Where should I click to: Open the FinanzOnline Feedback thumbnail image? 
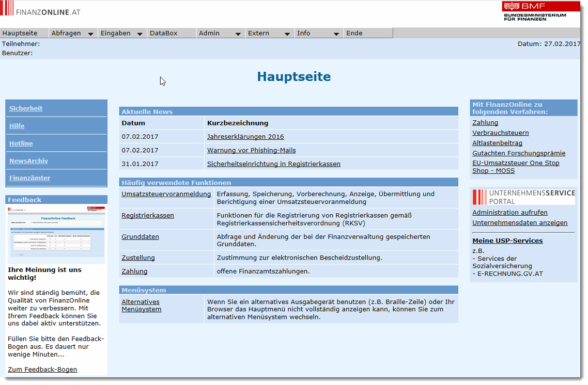[56, 234]
